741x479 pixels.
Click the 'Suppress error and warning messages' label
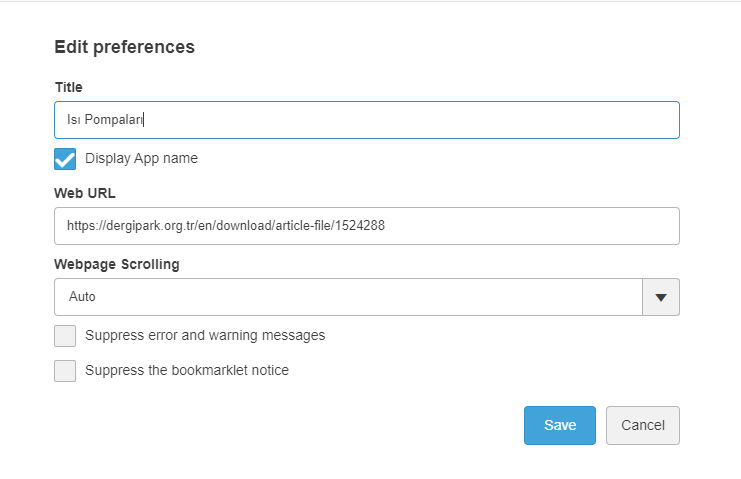(x=205, y=335)
